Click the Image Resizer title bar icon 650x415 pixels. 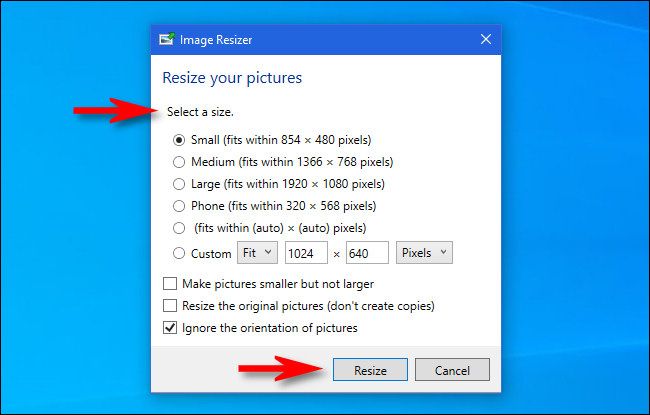click(166, 40)
